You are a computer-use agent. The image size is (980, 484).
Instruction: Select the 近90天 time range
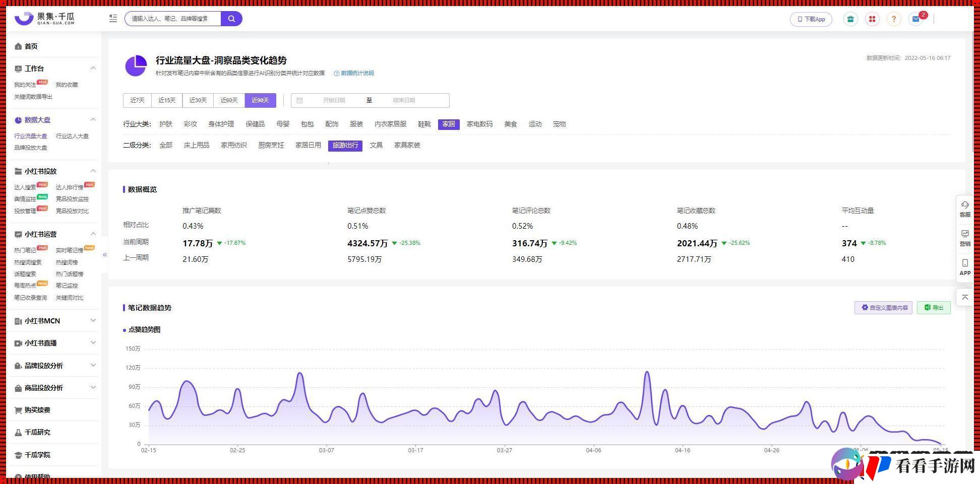[260, 100]
